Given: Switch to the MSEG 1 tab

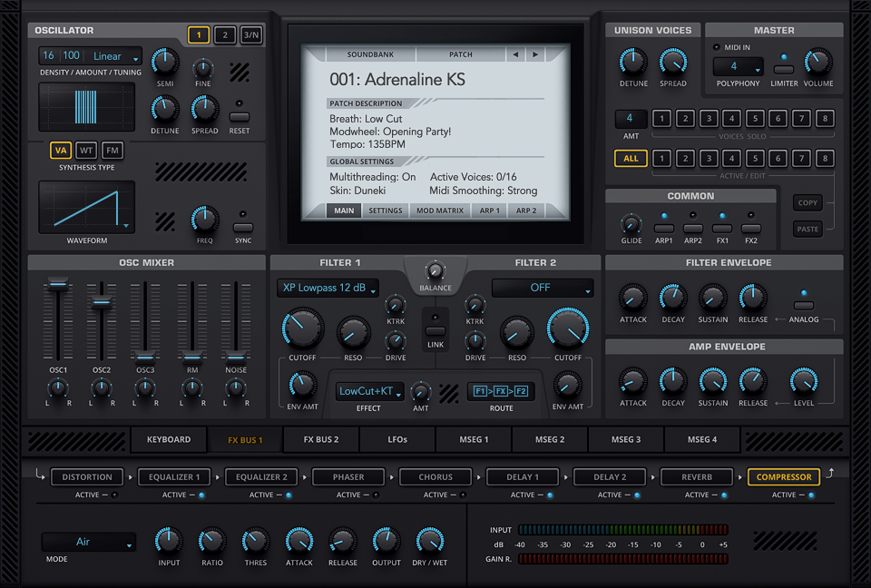Looking at the screenshot, I should pyautogui.click(x=474, y=439).
